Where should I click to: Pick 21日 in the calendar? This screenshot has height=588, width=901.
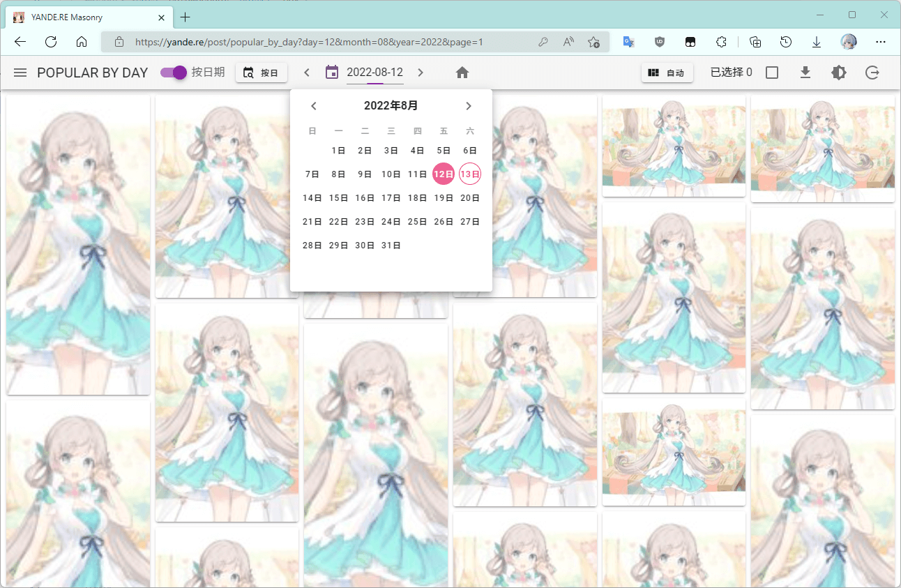(312, 222)
